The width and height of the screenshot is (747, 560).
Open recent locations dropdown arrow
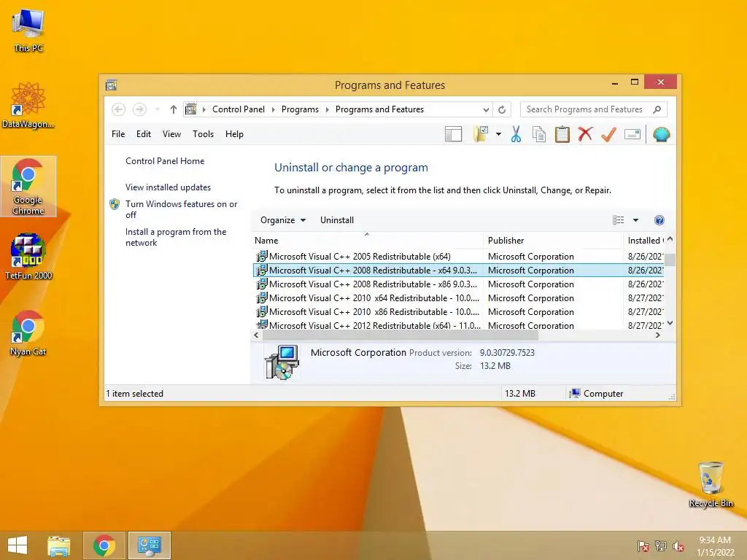[158, 109]
